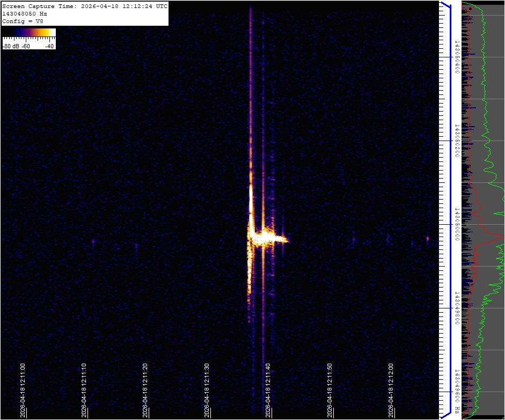
Task: Click the blue arrow at top of frequency axis
Action: point(444,5)
